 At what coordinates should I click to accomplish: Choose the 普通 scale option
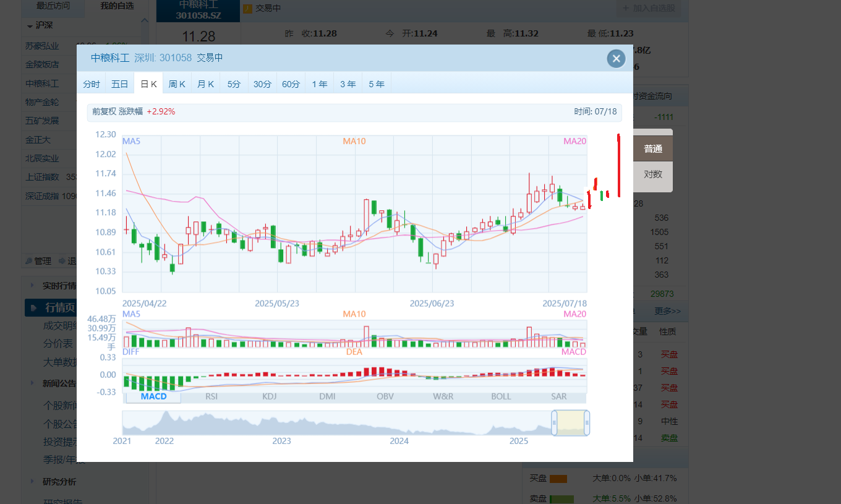(x=653, y=148)
